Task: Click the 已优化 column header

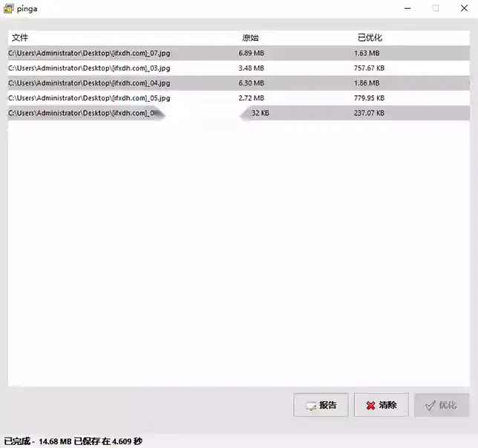Action: point(369,37)
